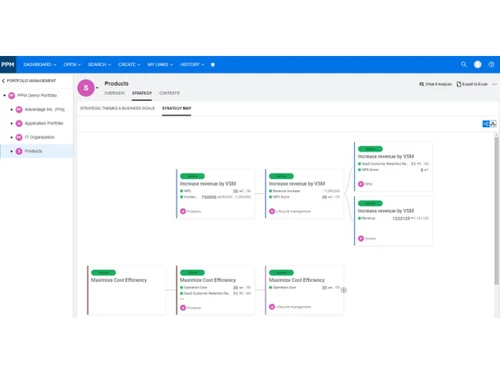Click the IT Organization pink icon
The height and width of the screenshot is (375, 500).
point(19,137)
